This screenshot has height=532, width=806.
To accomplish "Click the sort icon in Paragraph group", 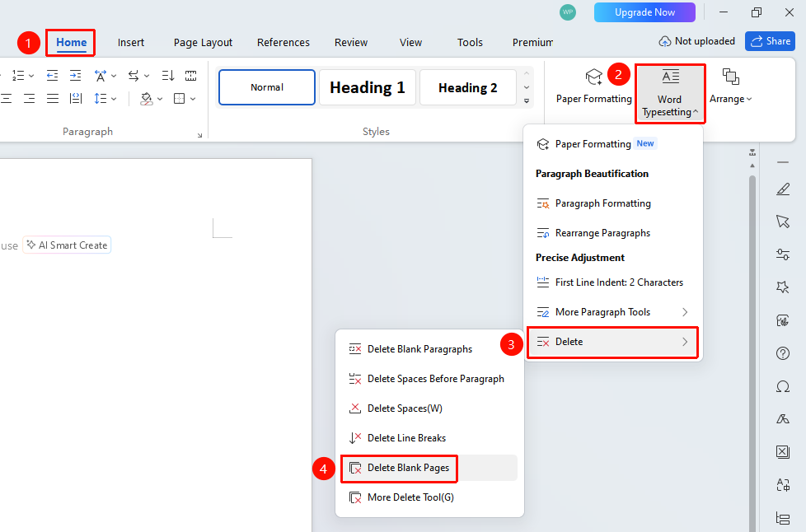I will (x=168, y=76).
